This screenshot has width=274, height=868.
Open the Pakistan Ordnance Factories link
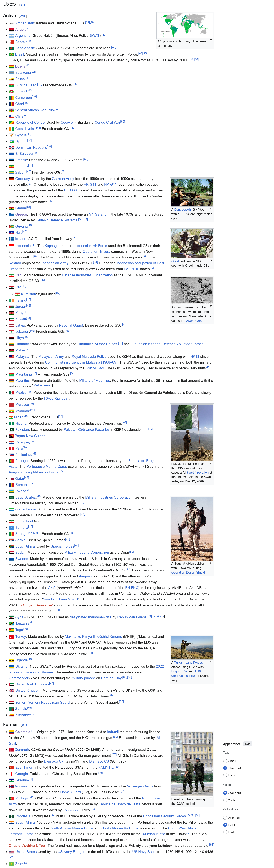point(86,430)
